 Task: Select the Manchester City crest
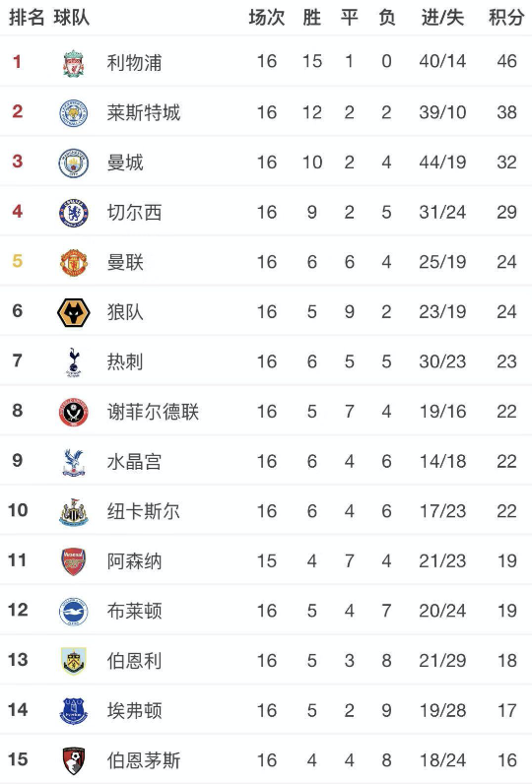click(74, 163)
